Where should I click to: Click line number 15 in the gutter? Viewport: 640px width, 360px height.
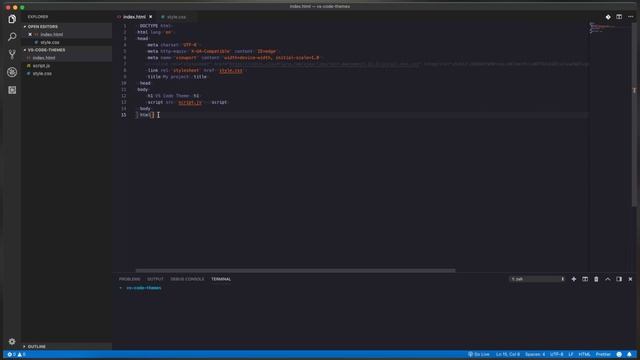coord(123,115)
